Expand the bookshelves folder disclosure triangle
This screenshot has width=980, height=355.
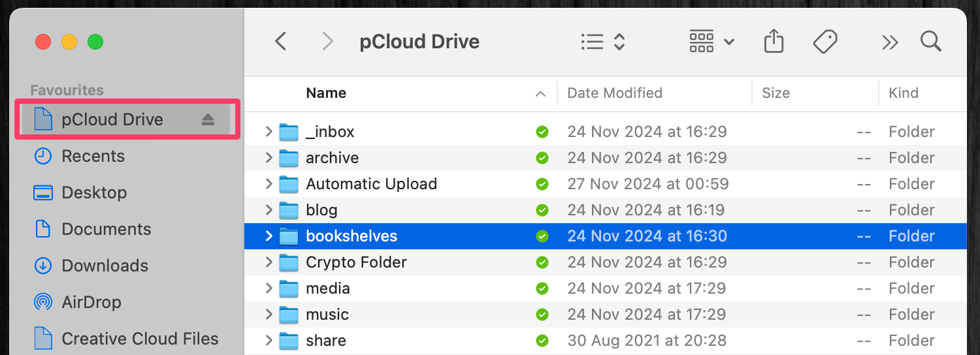click(269, 236)
